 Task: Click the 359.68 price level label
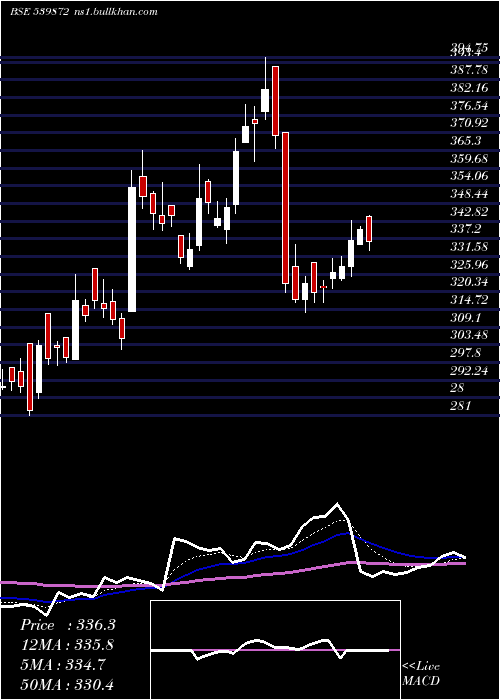(x=469, y=158)
